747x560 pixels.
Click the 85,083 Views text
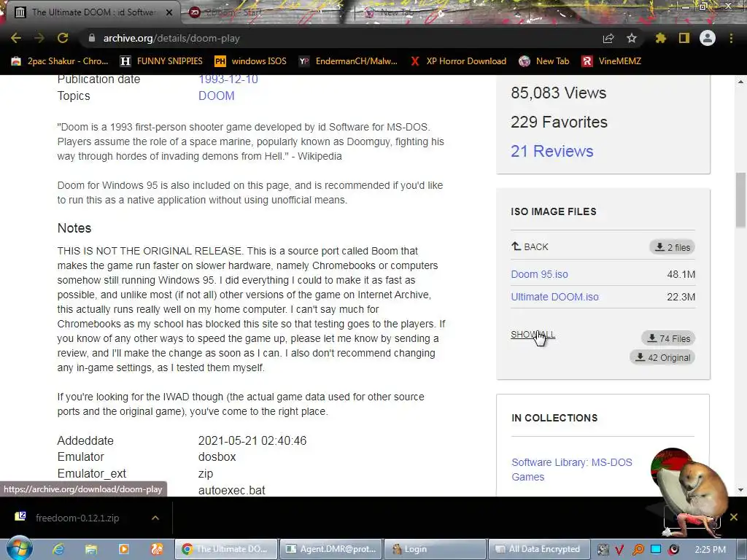[x=558, y=93]
